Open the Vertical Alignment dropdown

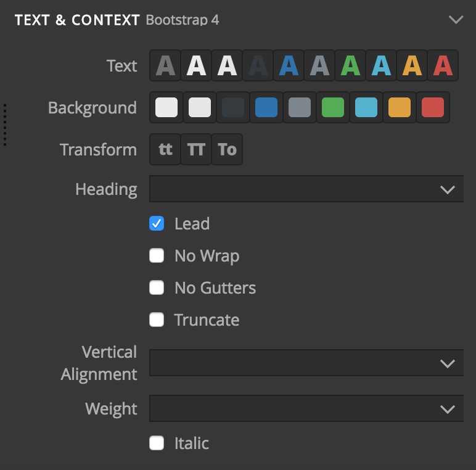point(306,363)
